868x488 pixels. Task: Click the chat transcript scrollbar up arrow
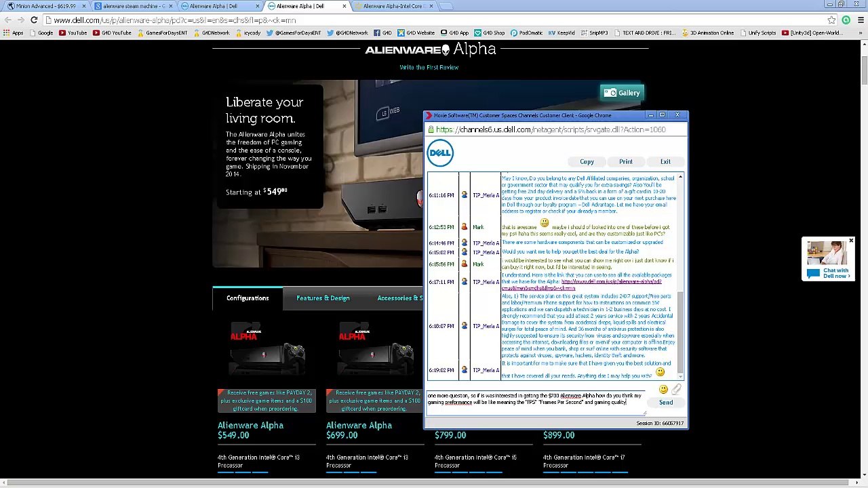680,176
